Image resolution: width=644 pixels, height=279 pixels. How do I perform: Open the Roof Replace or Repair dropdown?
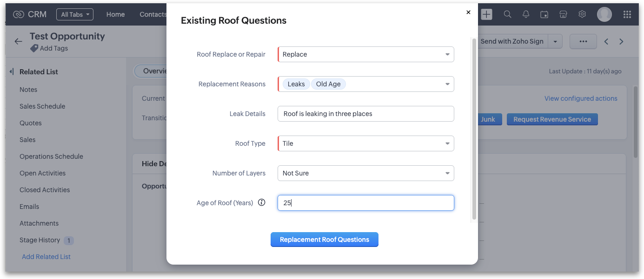[365, 54]
